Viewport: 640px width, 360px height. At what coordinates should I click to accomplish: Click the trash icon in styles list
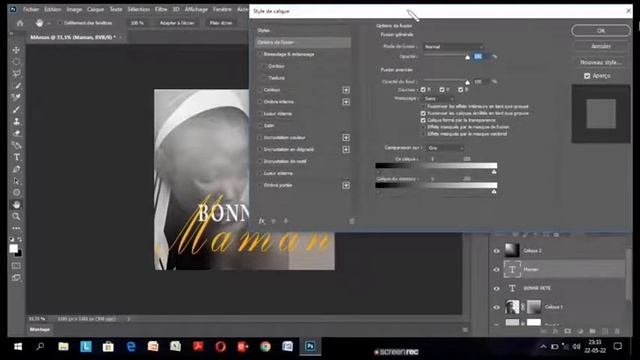351,221
